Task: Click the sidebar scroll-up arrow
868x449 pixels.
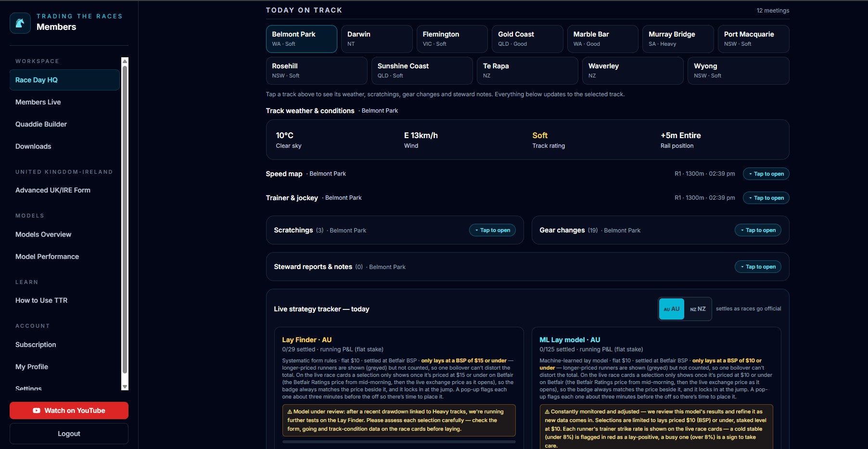Action: point(125,61)
